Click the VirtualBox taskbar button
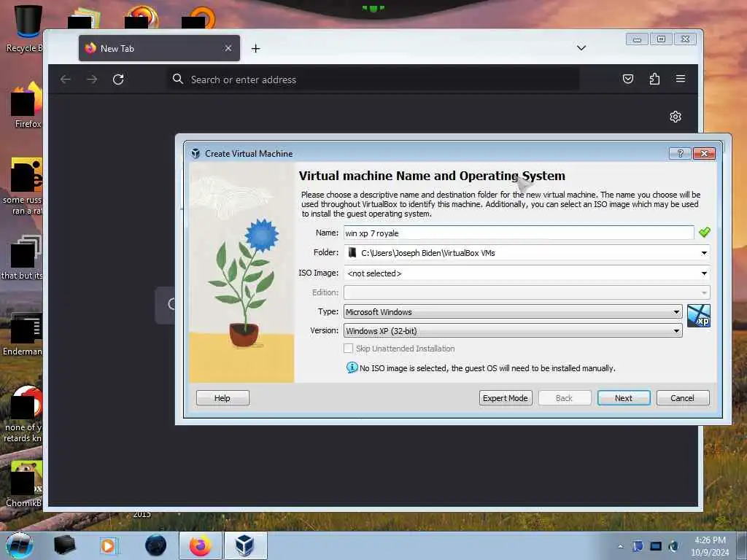 [x=245, y=545]
